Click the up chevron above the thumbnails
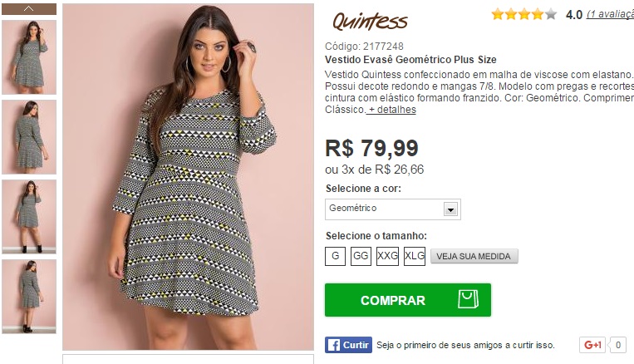Screen dimensions: 634x364 (29, 9)
